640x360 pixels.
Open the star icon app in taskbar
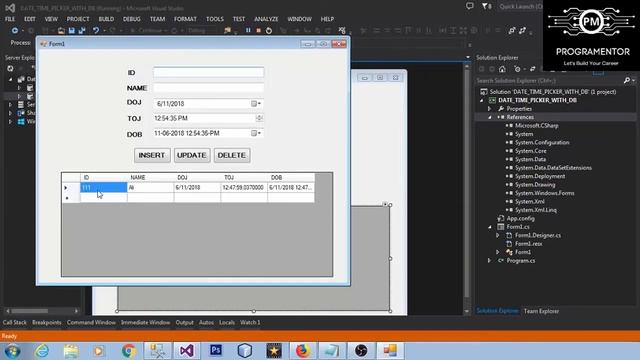pos(274,351)
